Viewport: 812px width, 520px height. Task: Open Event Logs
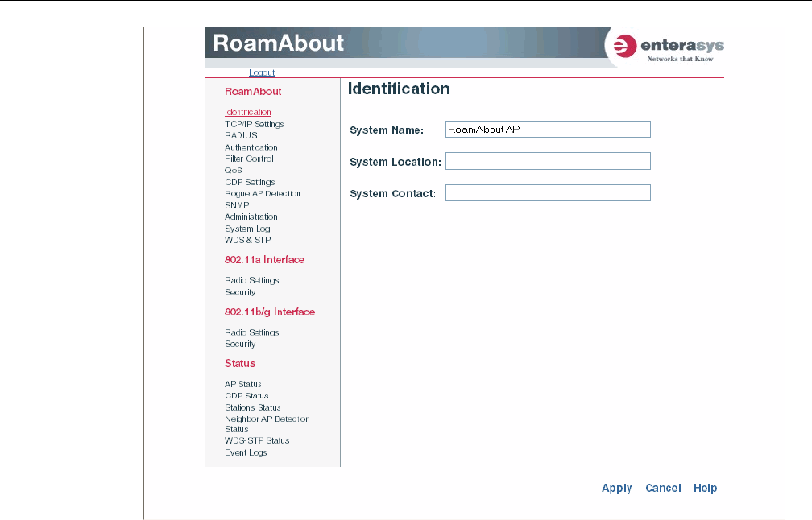(x=246, y=452)
